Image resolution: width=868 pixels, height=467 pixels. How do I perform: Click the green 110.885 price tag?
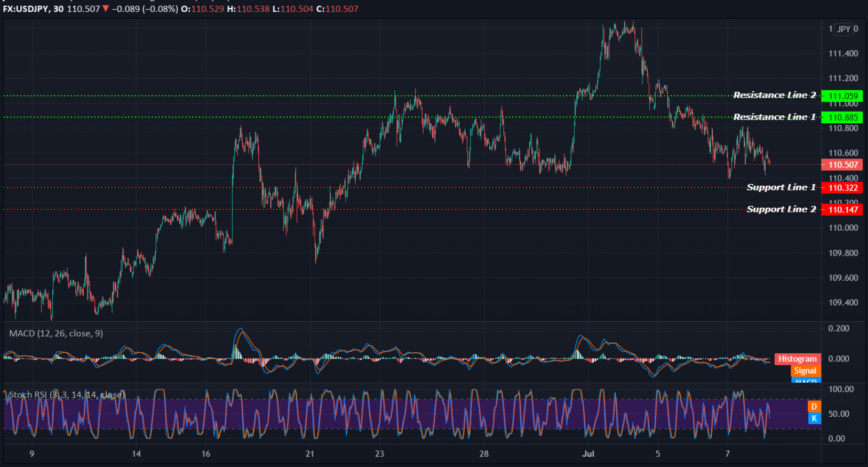coord(842,117)
